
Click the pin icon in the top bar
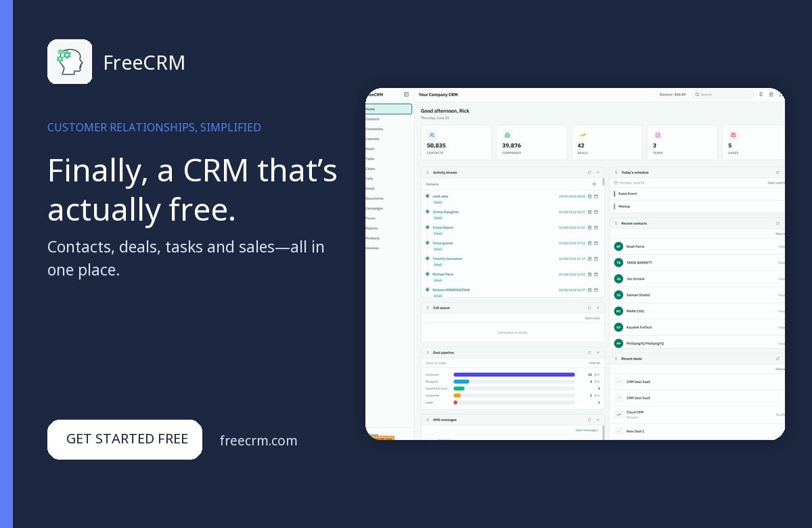(x=761, y=95)
